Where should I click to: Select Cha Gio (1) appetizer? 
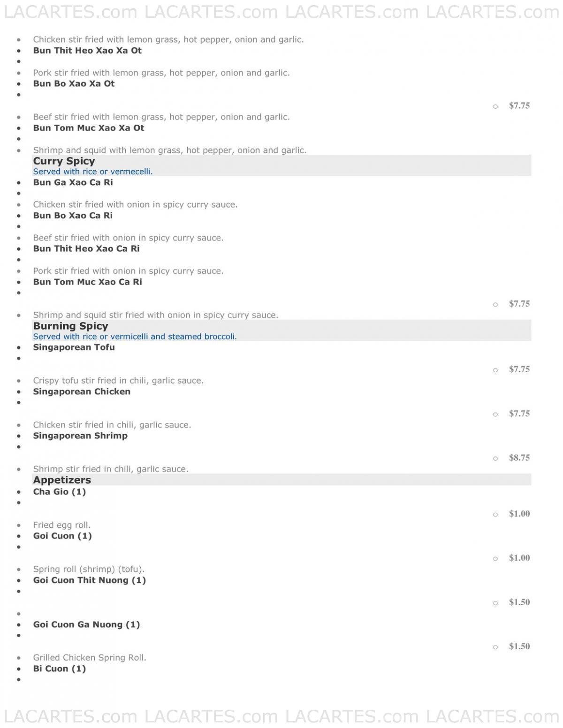pos(60,492)
